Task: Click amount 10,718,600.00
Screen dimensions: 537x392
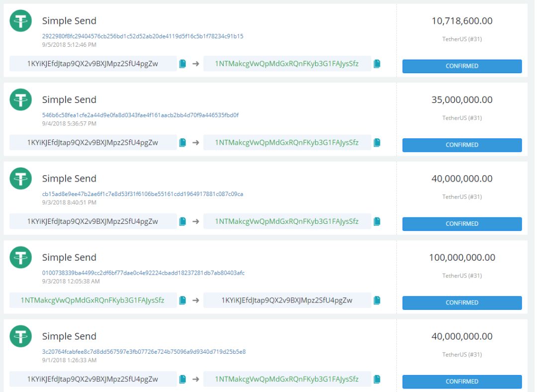Action: pyautogui.click(x=462, y=21)
